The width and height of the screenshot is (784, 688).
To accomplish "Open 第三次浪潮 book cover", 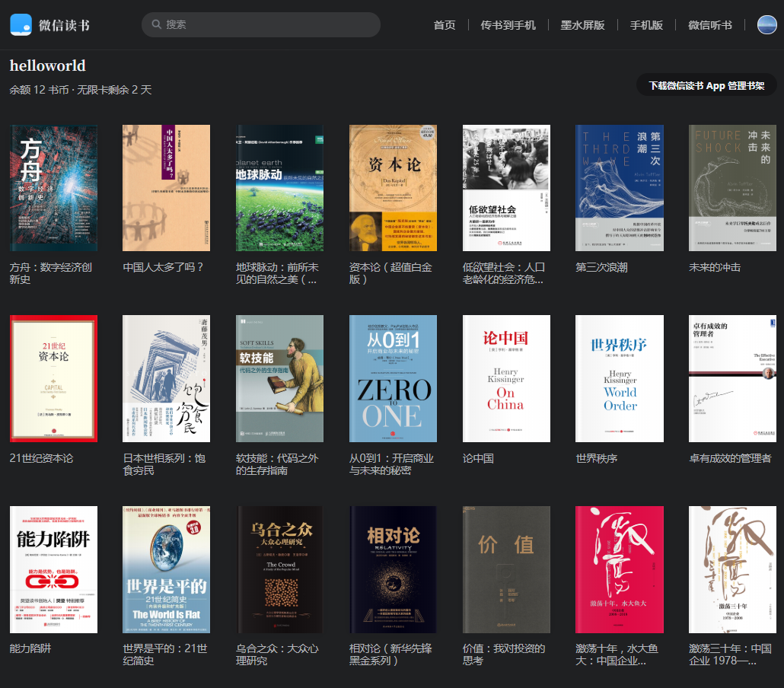I will pyautogui.click(x=620, y=188).
